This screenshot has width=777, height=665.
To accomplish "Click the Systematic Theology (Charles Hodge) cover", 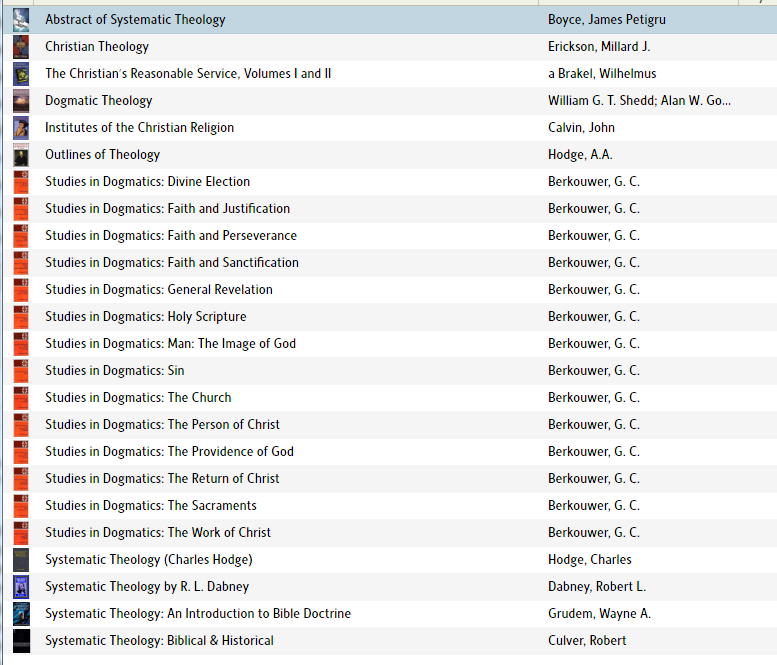I will coord(21,560).
